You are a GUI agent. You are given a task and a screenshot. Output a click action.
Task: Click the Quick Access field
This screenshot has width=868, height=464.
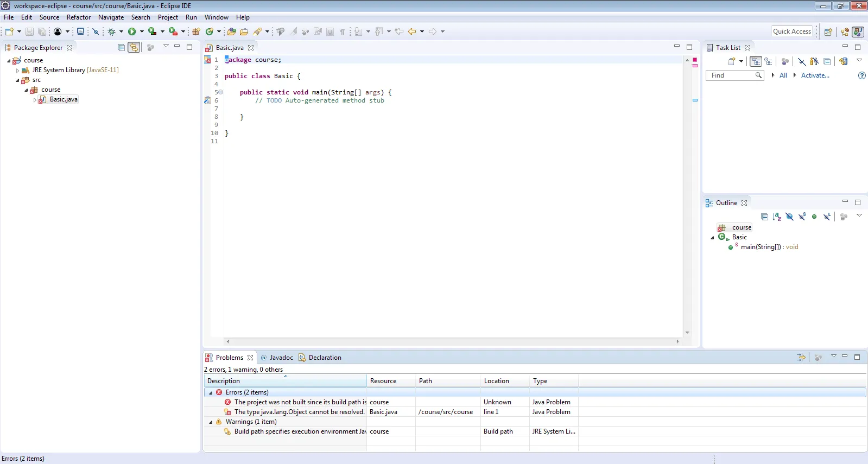(791, 31)
